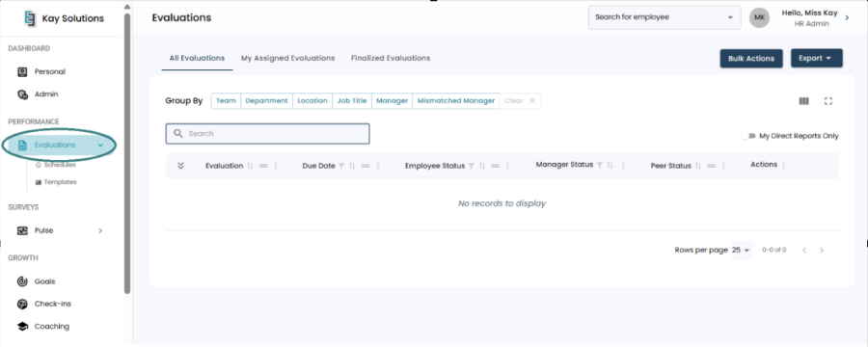
Task: Change Rows per page value
Action: pyautogui.click(x=741, y=251)
